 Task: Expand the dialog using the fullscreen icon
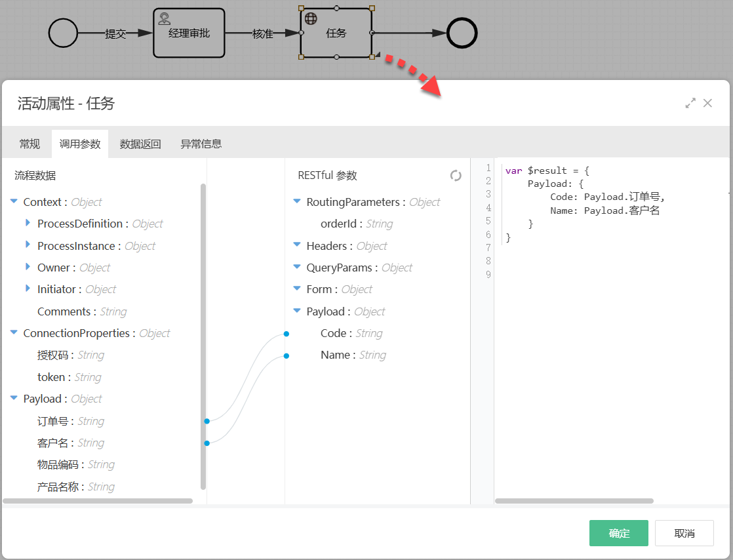690,103
